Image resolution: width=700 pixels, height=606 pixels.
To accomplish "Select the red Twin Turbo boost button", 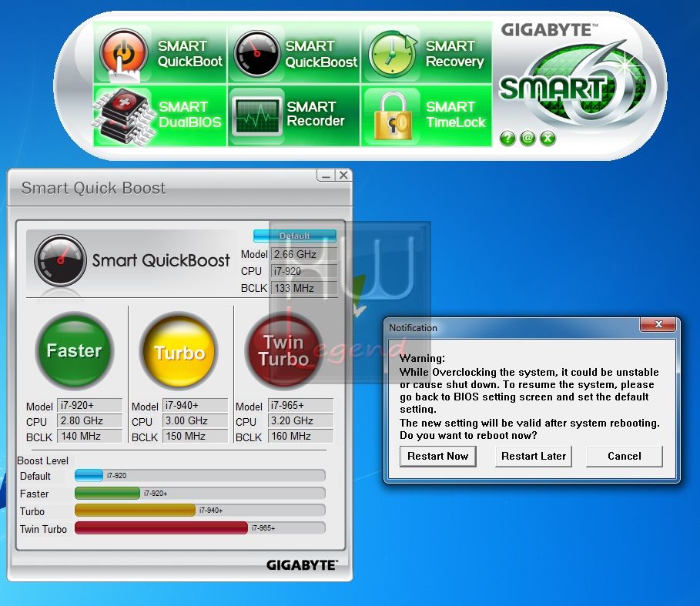I will [284, 351].
